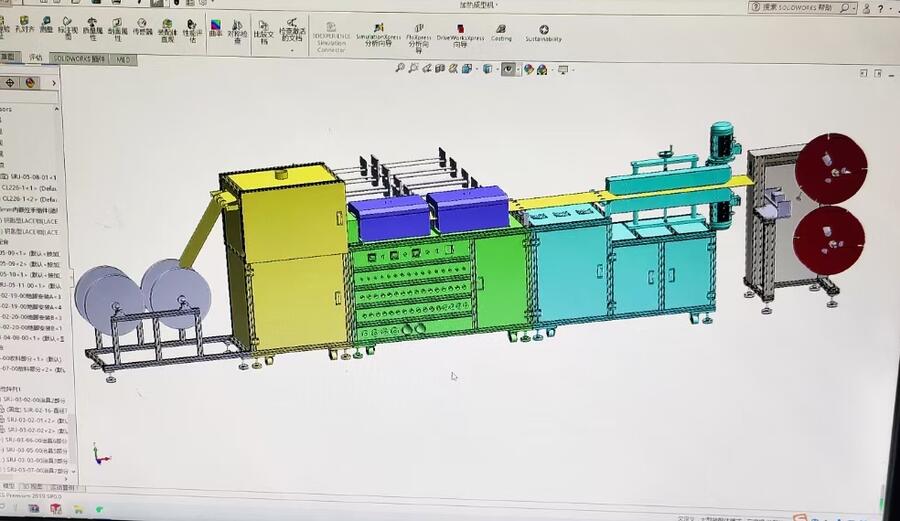This screenshot has height=521, width=900.
Task: Toggle the Hide/Show Items view button
Action: (x=509, y=69)
